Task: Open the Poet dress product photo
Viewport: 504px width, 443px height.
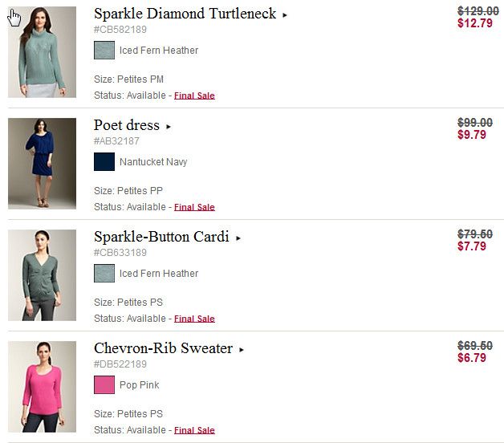Action: (42, 164)
